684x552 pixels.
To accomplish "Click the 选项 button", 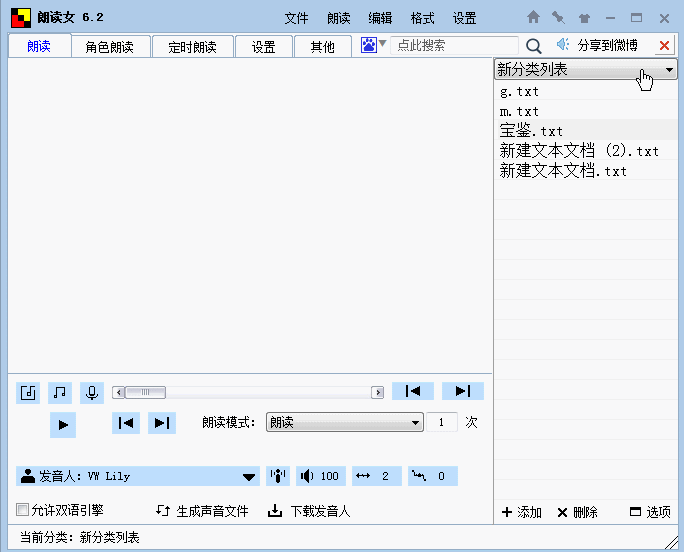I will coord(650,512).
